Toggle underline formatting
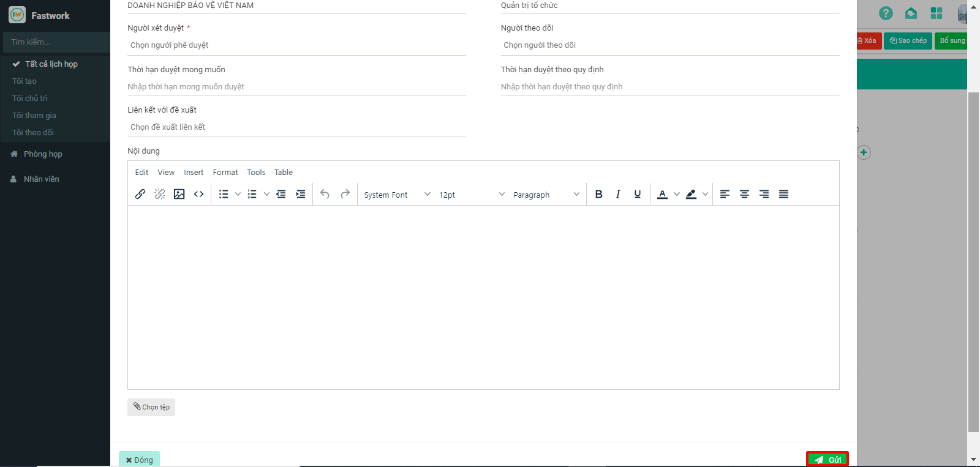Viewport: 980px width, 467px height. tap(638, 194)
